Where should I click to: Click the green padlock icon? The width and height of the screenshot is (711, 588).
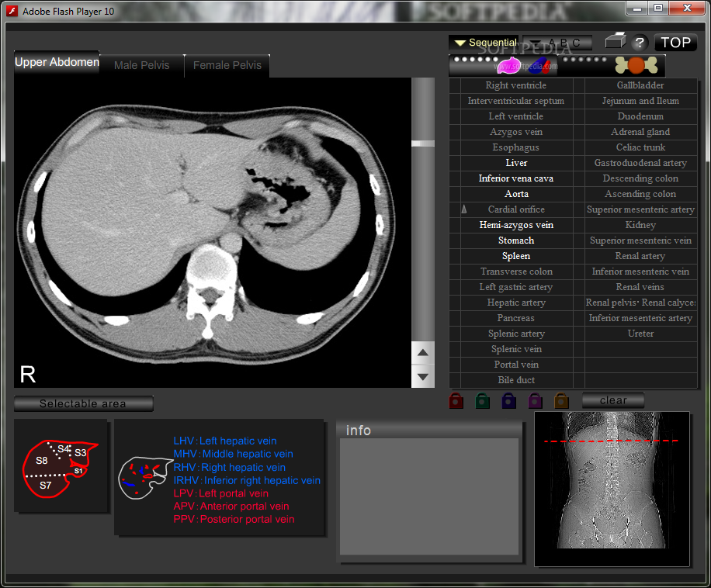483,400
